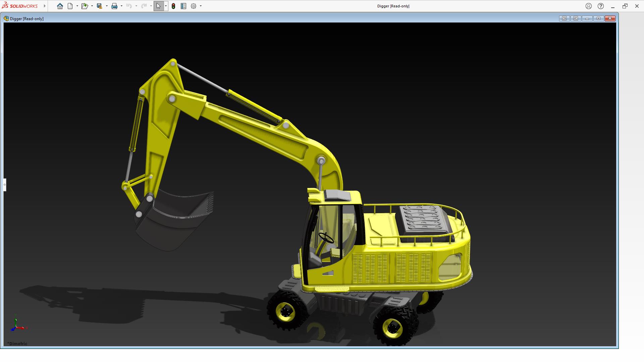Viewport: 644px width, 362px height.
Task: Print the current document
Action: point(114,6)
